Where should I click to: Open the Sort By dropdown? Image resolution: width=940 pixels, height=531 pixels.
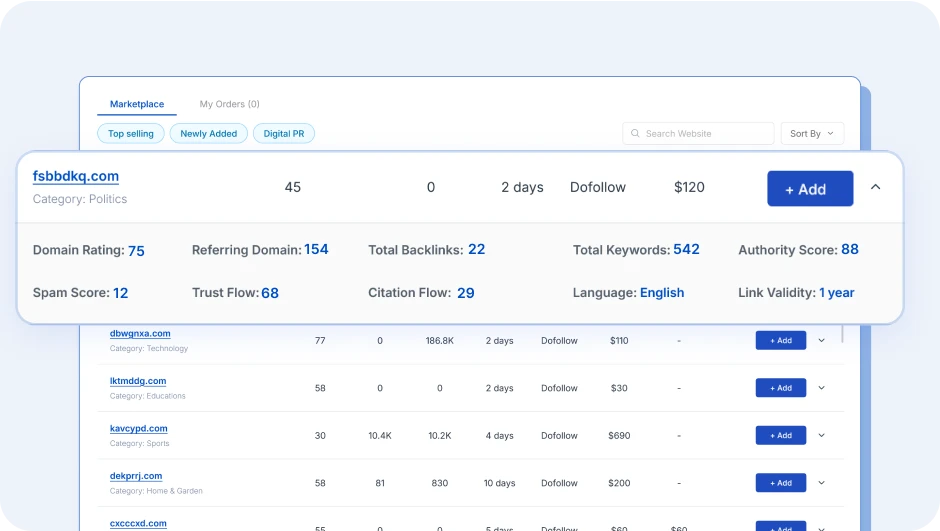812,134
